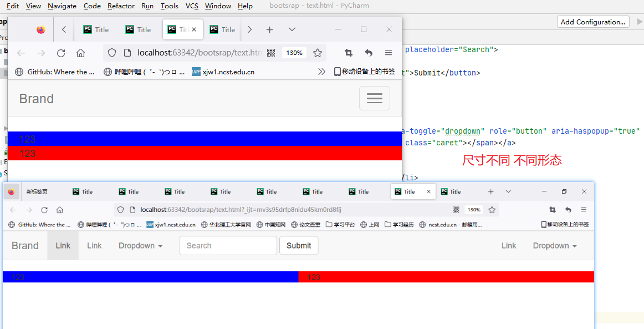This screenshot has height=329, width=644.
Task: Switch to the 新标签页 tab in lower browser
Action: (37, 191)
